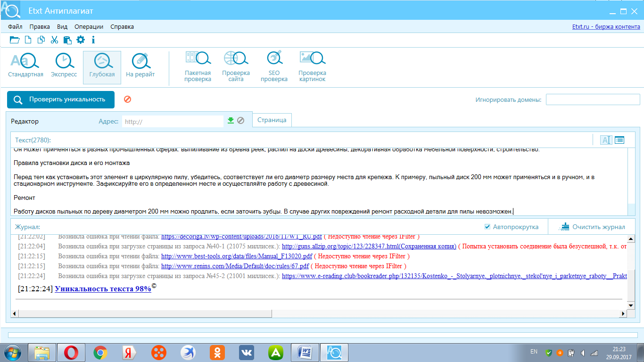Viewport: 644px width, 362px height.
Task: Click the Paste clipboard icon
Action: [67, 40]
